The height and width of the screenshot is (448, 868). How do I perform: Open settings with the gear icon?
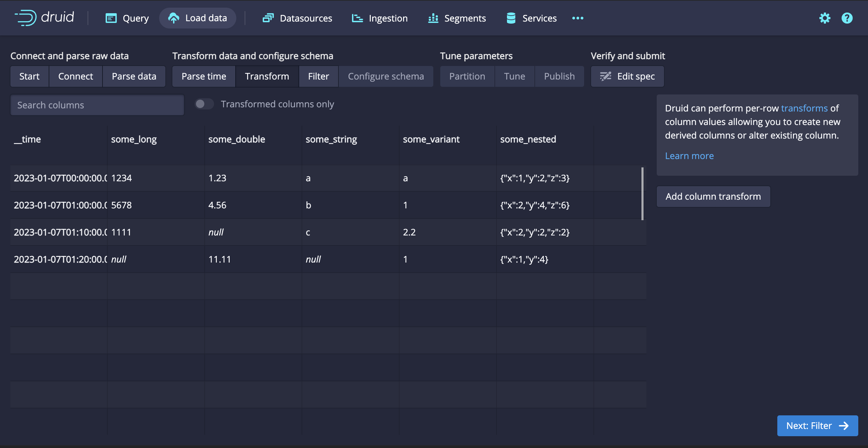coord(825,18)
